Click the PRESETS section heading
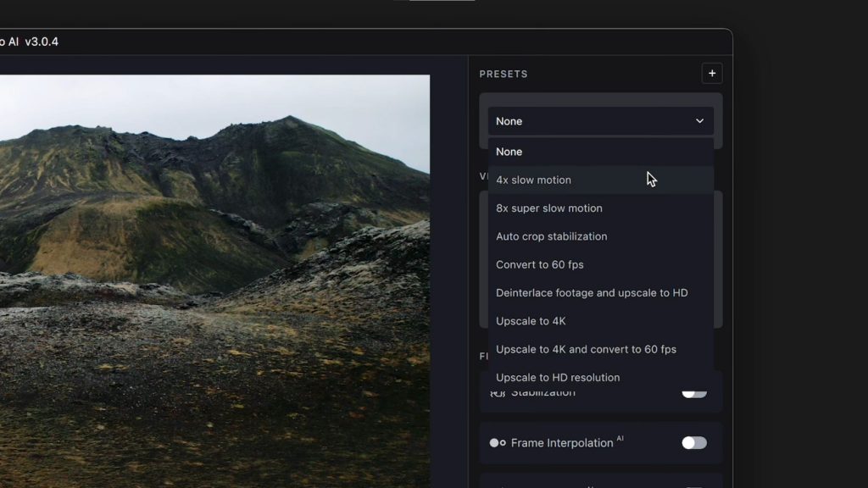Image resolution: width=868 pixels, height=488 pixels. pyautogui.click(x=504, y=75)
